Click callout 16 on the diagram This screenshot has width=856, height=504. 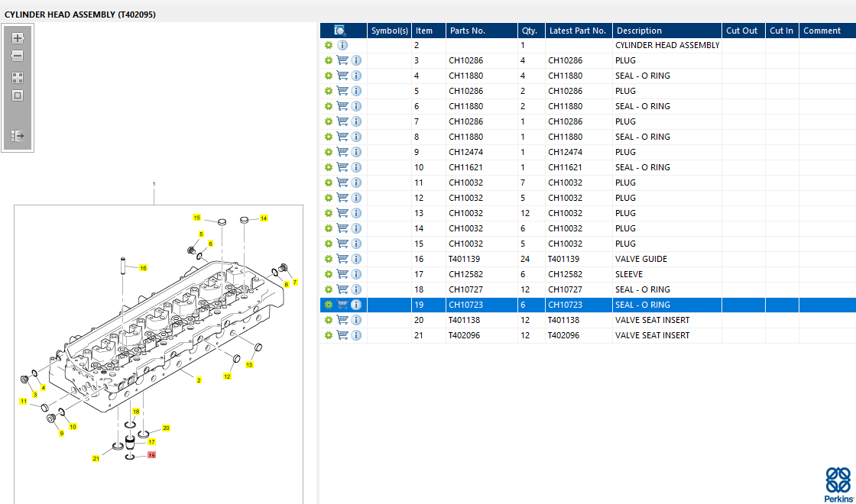tap(143, 268)
